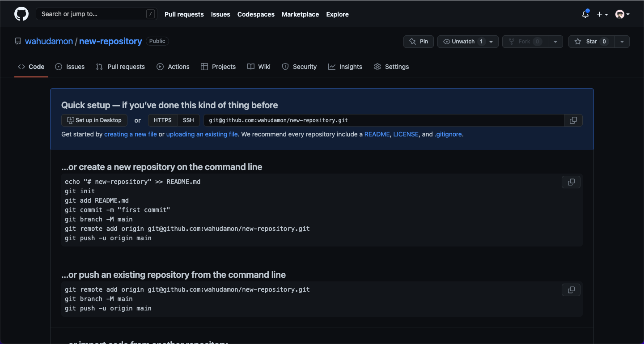Click the book icon on Wiki tab
The width and height of the screenshot is (644, 344).
[251, 67]
